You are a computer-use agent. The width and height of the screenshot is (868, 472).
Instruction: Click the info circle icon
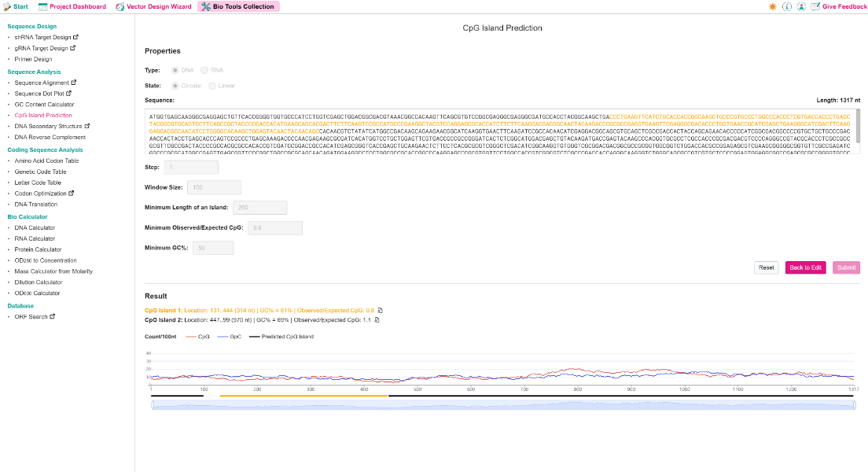(786, 6)
